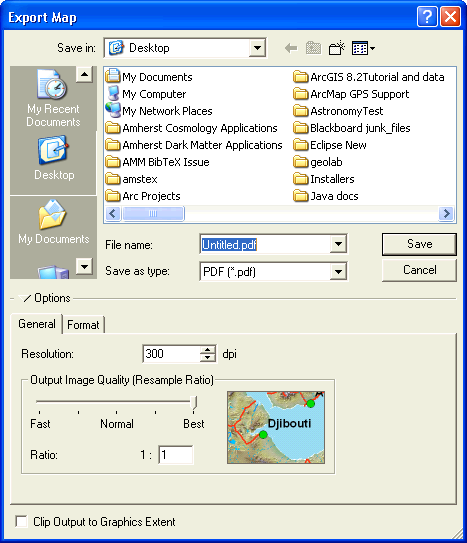The image size is (467, 543).
Task: Click the Save button
Action: (x=419, y=244)
